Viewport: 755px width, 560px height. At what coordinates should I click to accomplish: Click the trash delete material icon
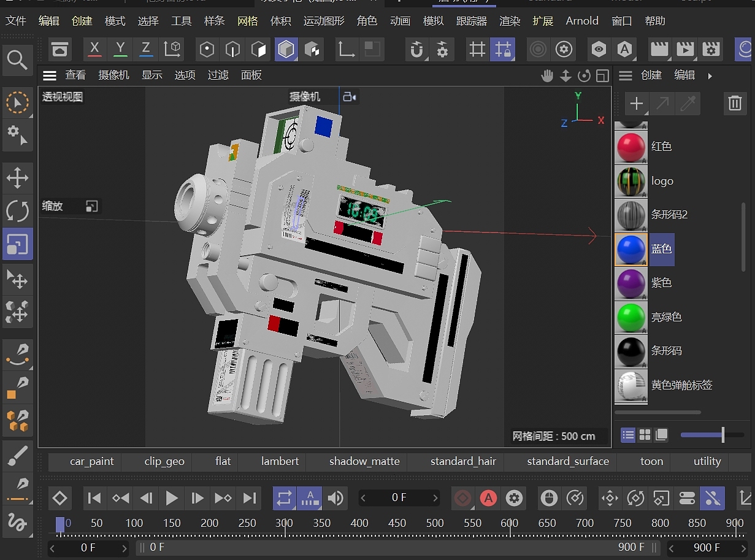pos(735,103)
